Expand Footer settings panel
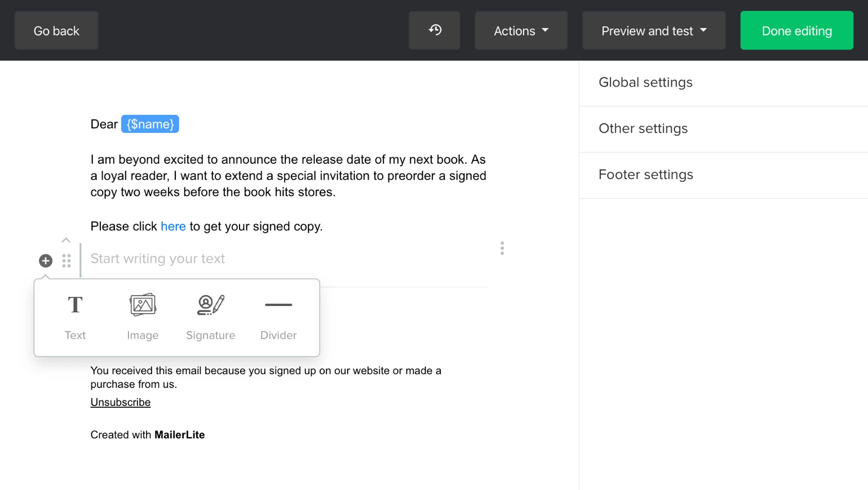The width and height of the screenshot is (868, 490). click(x=646, y=175)
